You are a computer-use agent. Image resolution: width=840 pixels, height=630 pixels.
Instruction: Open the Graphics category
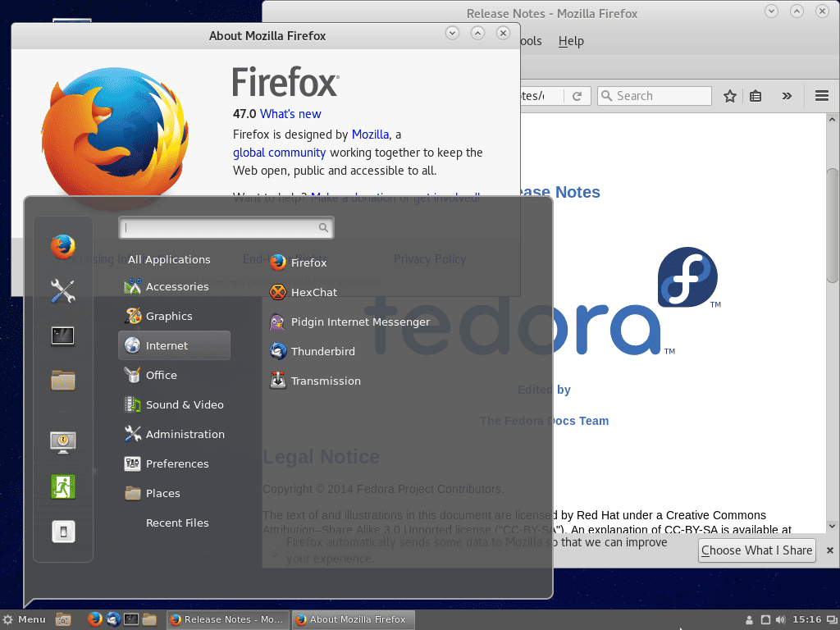coord(175,316)
